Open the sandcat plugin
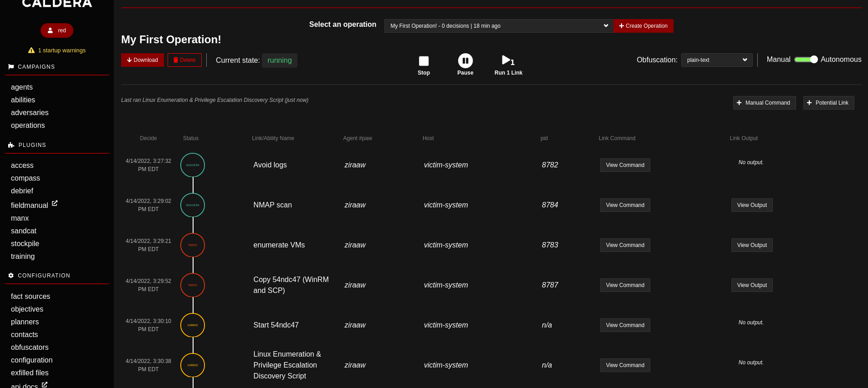868x388 pixels. (24, 231)
